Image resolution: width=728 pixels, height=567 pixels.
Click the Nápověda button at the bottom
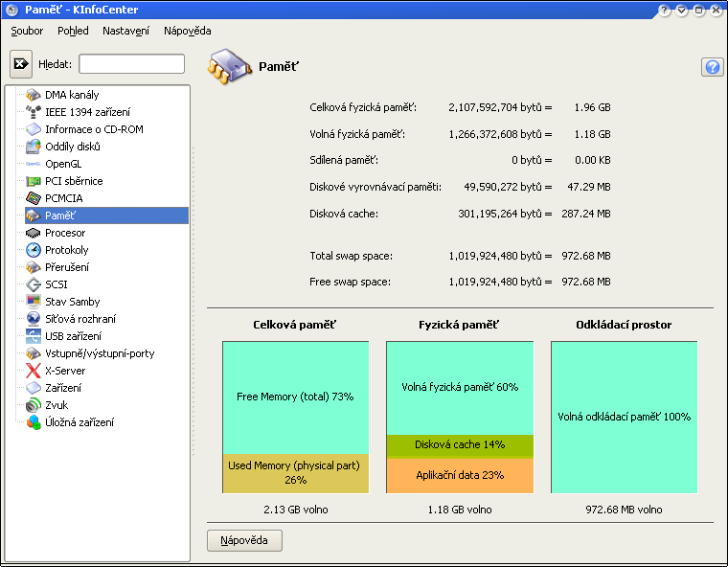(244, 540)
